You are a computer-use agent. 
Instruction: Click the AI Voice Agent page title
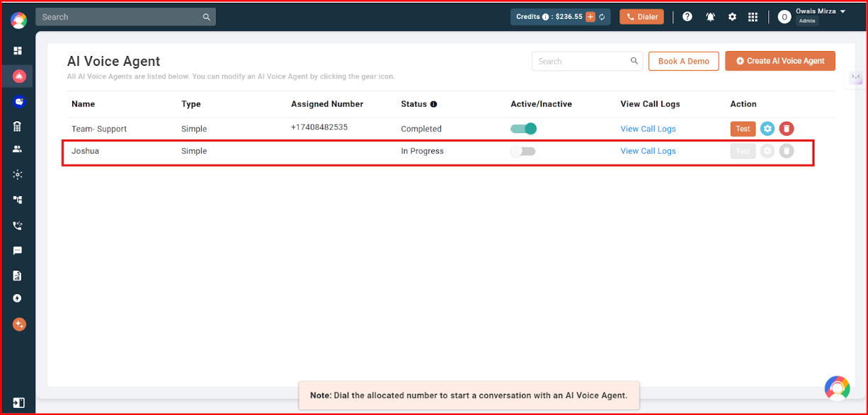point(114,62)
